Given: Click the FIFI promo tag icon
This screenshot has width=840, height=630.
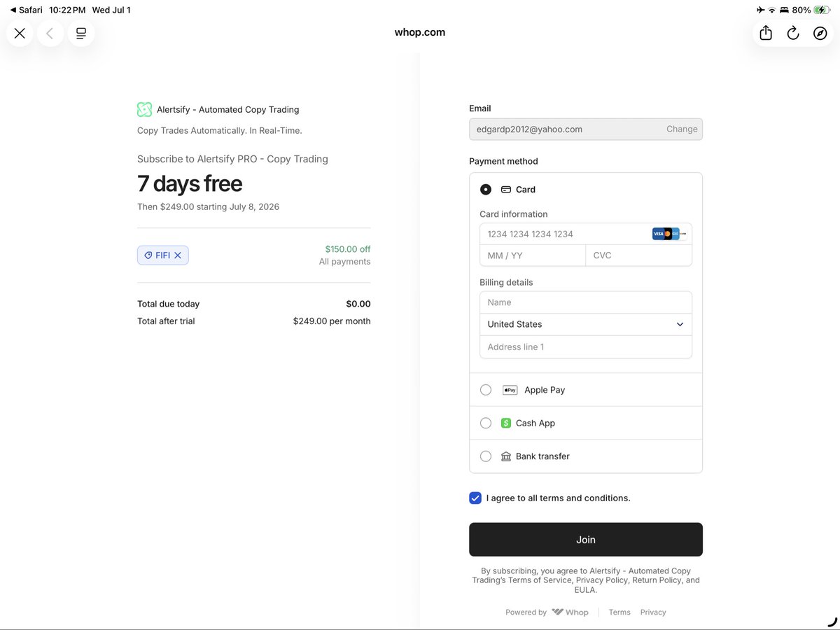Looking at the screenshot, I should pyautogui.click(x=148, y=255).
